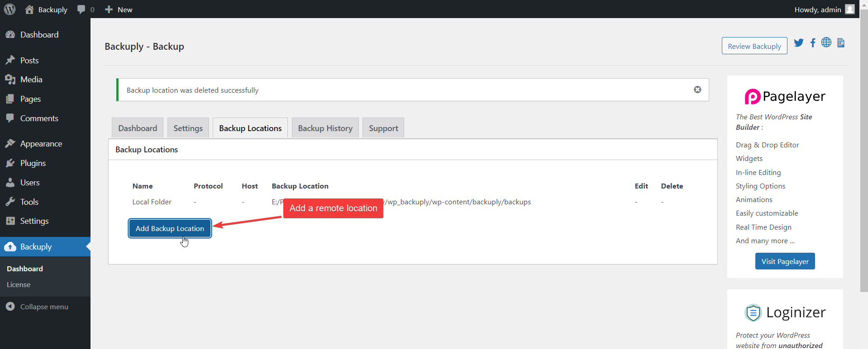The height and width of the screenshot is (349, 868).
Task: Switch to the Settings tab
Action: (188, 128)
